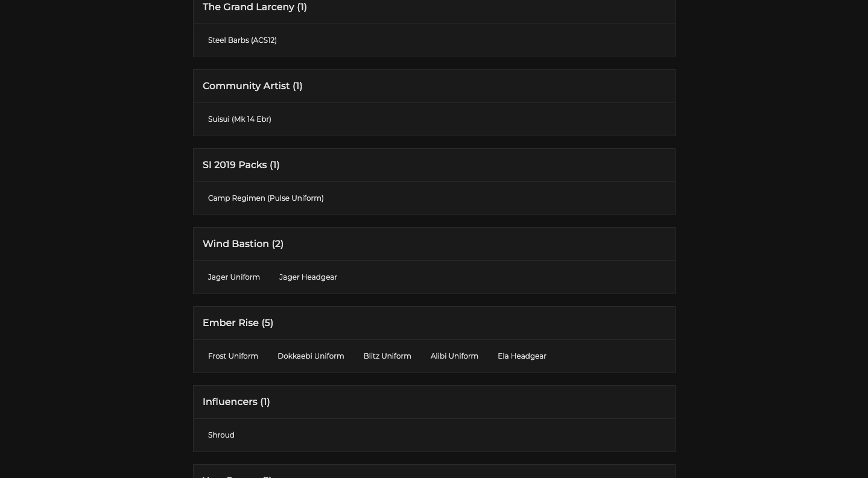Choose the Ela Headgear item
868x478 pixels.
point(522,356)
